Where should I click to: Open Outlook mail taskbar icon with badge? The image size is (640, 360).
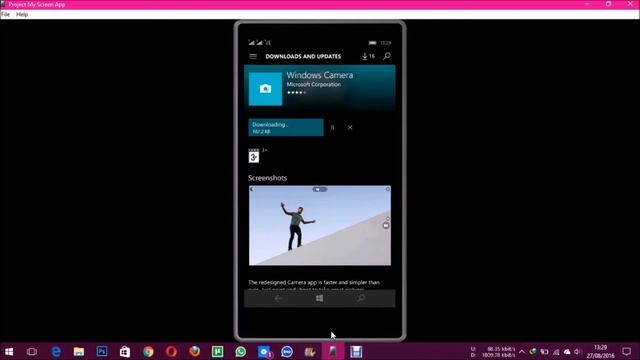[264, 351]
